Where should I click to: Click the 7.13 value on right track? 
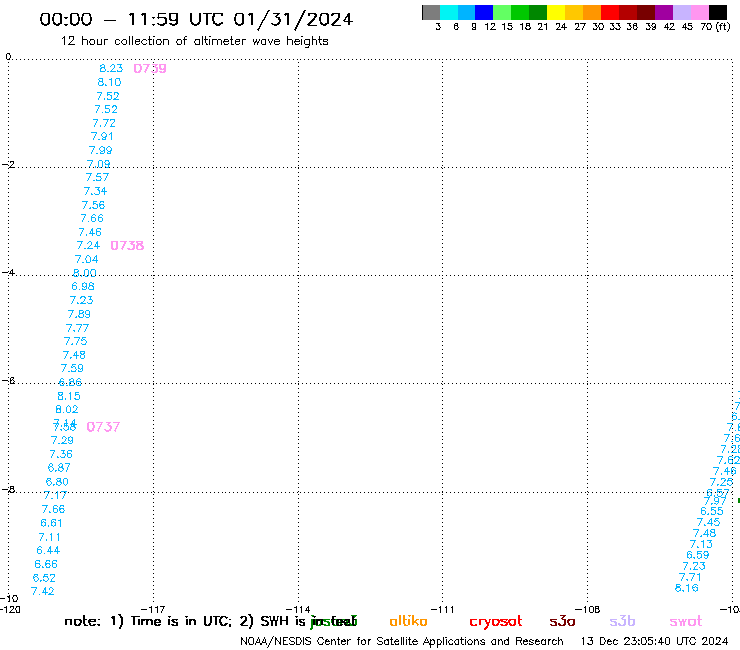(701, 544)
